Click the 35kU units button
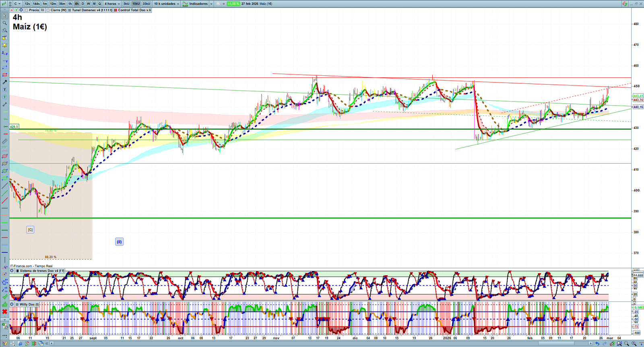 pos(146,4)
